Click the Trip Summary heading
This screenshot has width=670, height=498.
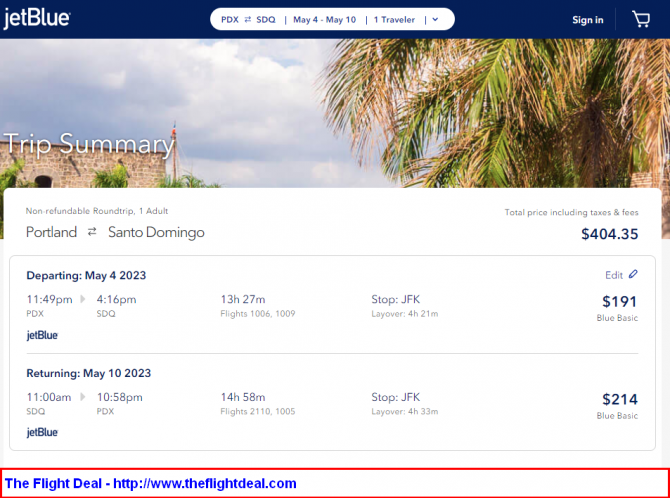pos(89,144)
